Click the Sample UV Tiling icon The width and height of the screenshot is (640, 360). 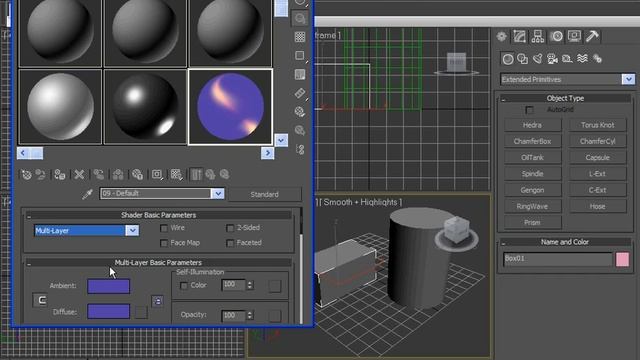click(x=300, y=56)
